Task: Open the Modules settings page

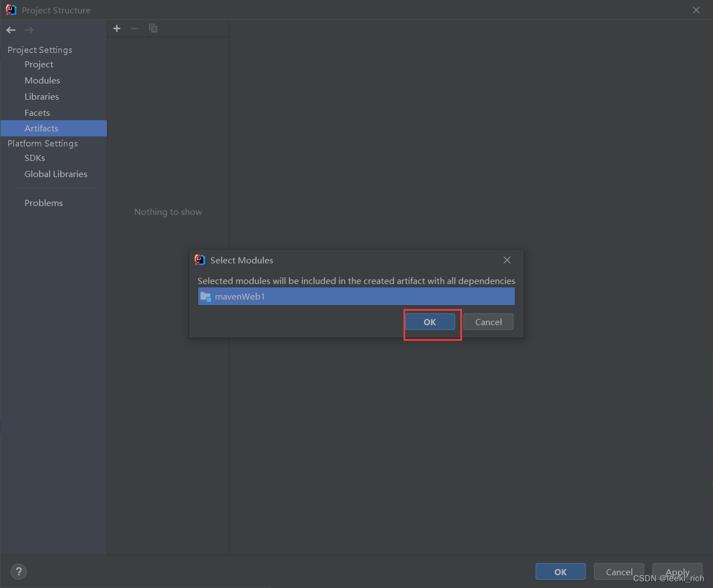Action: (x=42, y=81)
